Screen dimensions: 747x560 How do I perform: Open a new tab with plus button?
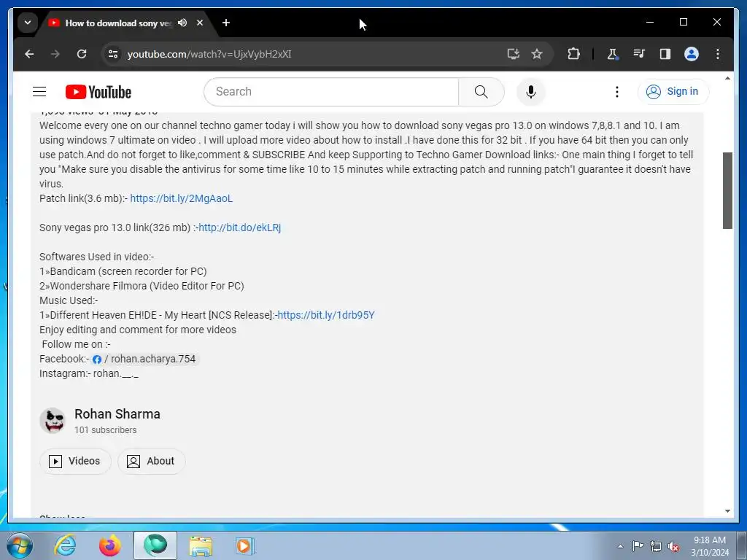(x=226, y=23)
